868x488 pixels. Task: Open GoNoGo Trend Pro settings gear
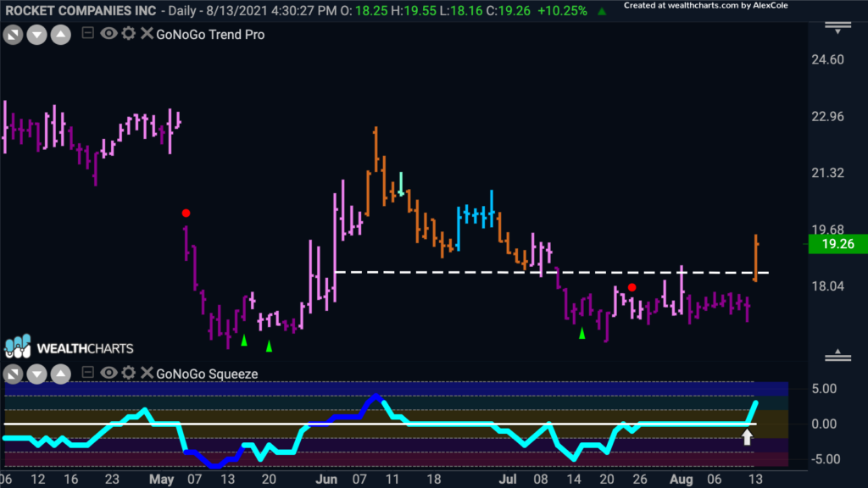129,33
